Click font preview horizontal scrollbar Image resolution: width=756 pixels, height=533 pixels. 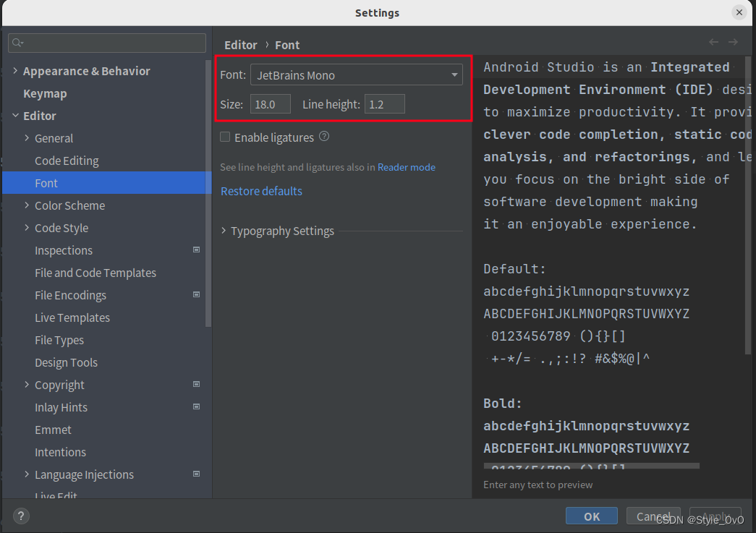592,466
